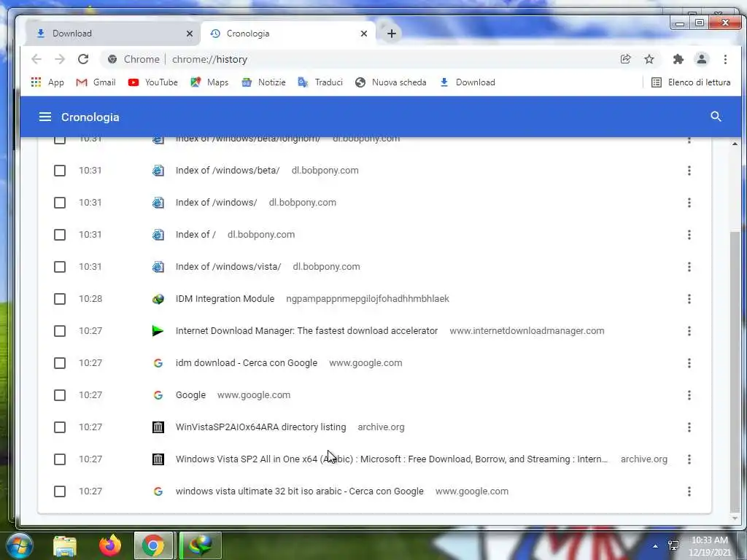747x560 pixels.
Task: Open actions menu for Internet Download Manager entry
Action: pyautogui.click(x=689, y=331)
